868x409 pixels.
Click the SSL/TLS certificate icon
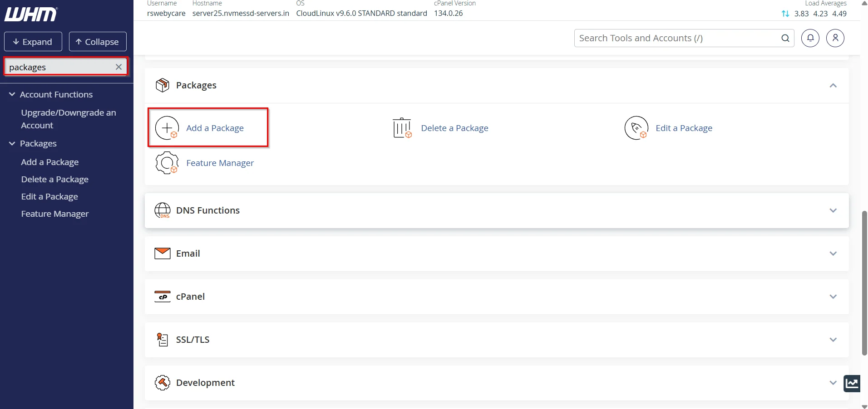[163, 340]
